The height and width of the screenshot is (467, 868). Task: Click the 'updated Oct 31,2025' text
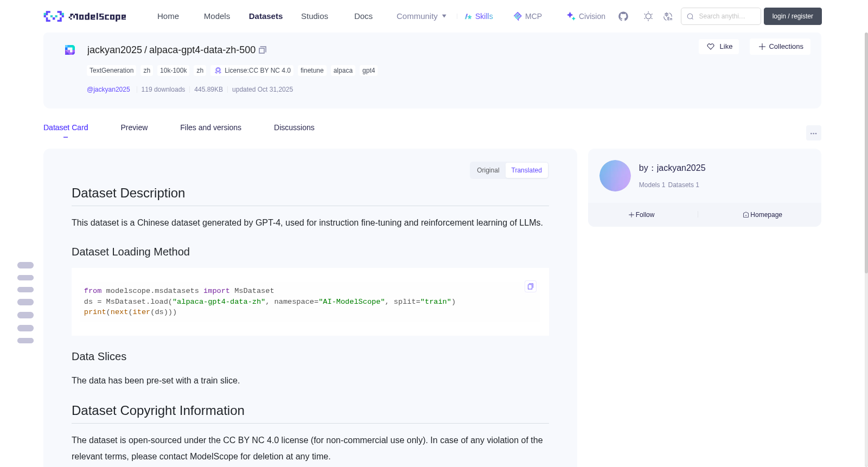263,89
